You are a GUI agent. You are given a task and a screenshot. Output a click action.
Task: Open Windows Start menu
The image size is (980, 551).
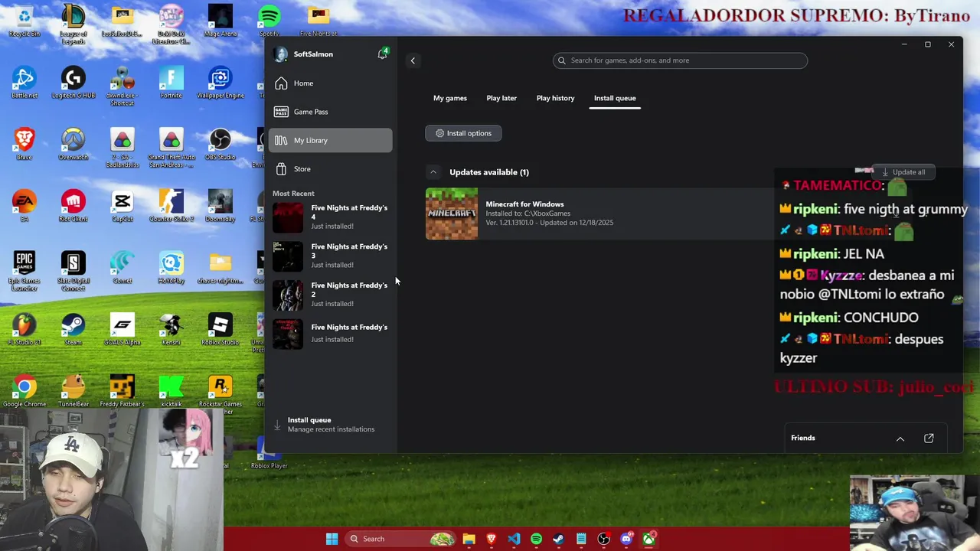click(332, 539)
